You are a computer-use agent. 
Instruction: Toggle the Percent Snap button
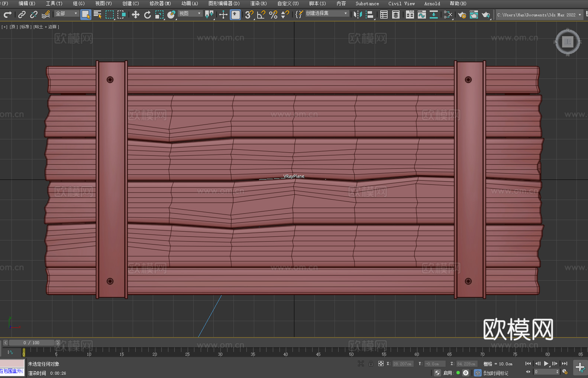point(273,14)
